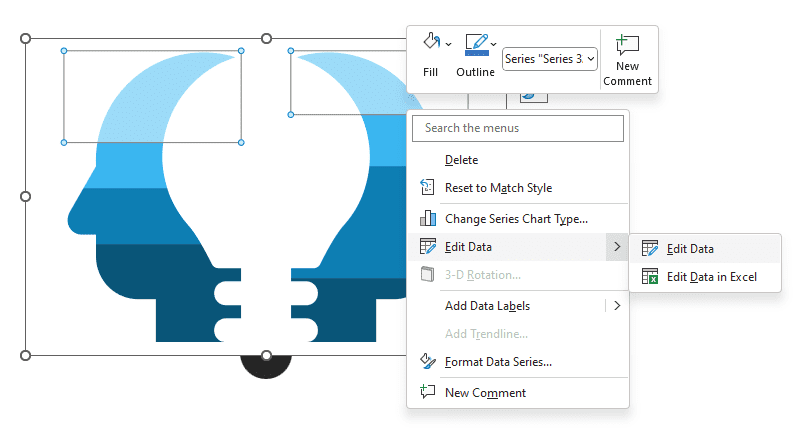Click the Reset to Match Style icon
Viewport: 795px width, 439px height.
click(427, 188)
